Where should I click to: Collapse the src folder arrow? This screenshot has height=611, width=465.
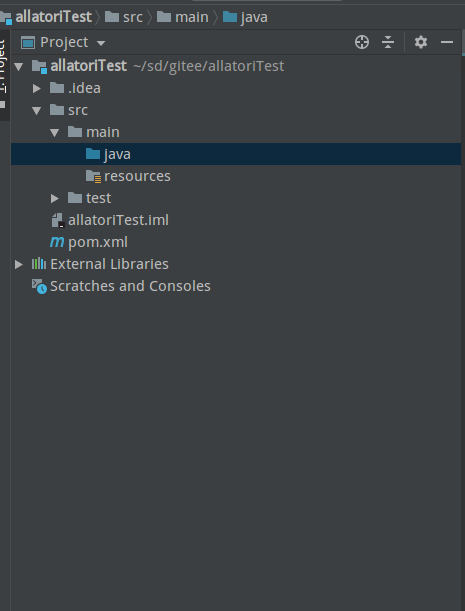(x=37, y=111)
